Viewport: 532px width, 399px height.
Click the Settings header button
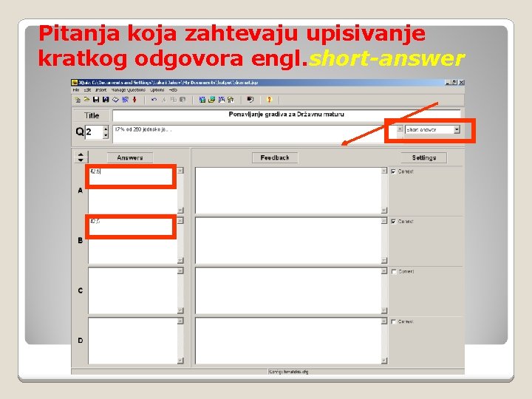pyautogui.click(x=424, y=158)
